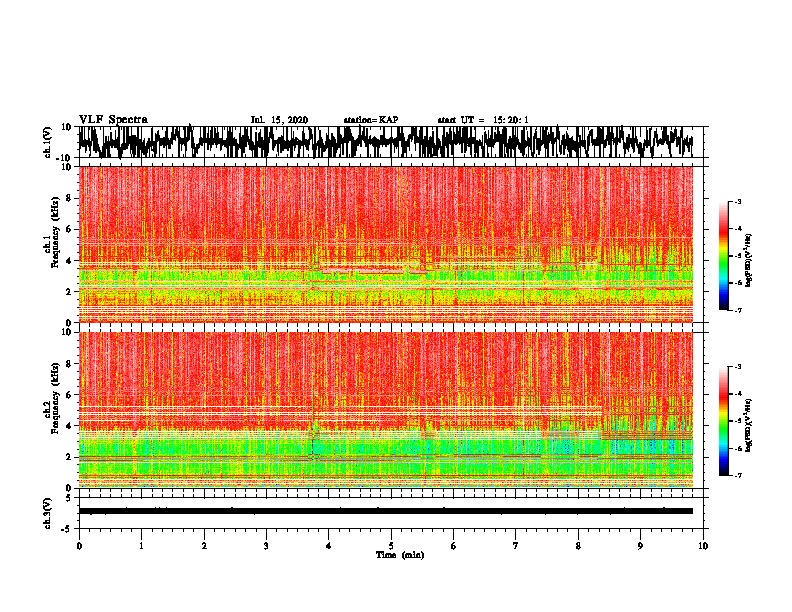This screenshot has height=612, width=792.
Task: Click the '1' tick on the time axis
Action: coord(141,546)
